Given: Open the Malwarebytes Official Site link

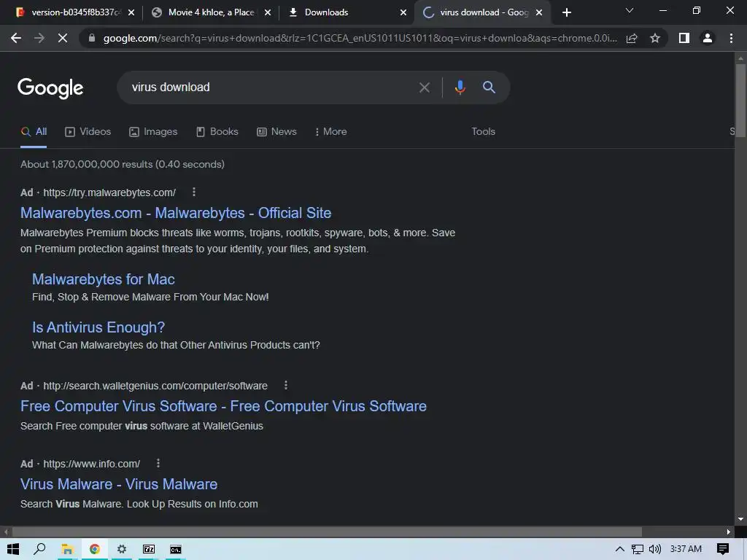Looking at the screenshot, I should coord(176,213).
